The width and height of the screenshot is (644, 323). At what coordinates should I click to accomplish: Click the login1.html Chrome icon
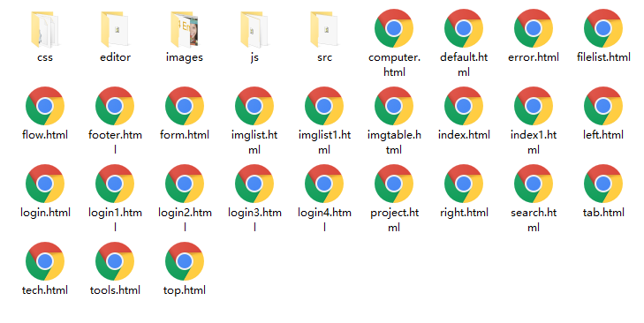pos(115,184)
